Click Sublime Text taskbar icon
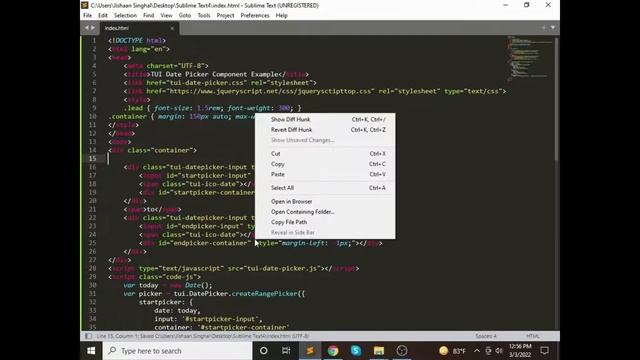The image size is (640, 360). click(310, 351)
